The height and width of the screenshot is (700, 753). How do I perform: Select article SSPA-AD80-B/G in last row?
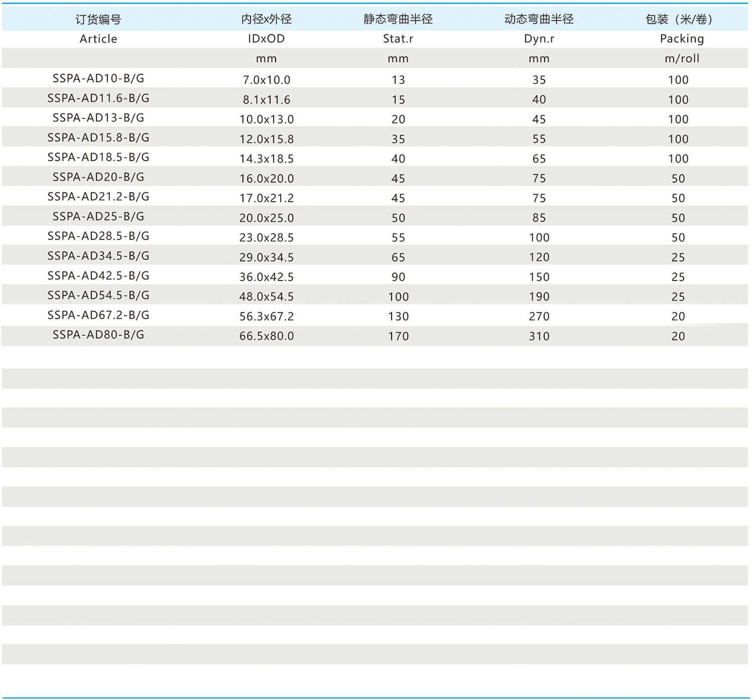coord(98,335)
